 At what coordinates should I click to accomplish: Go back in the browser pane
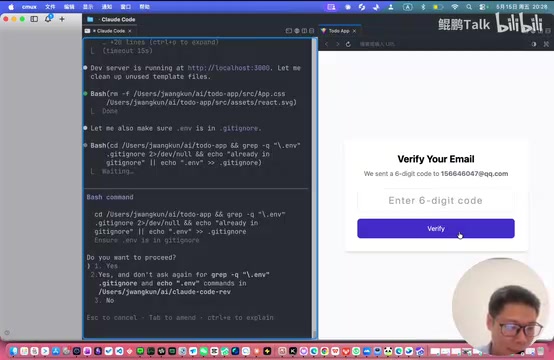pyautogui.click(x=326, y=44)
